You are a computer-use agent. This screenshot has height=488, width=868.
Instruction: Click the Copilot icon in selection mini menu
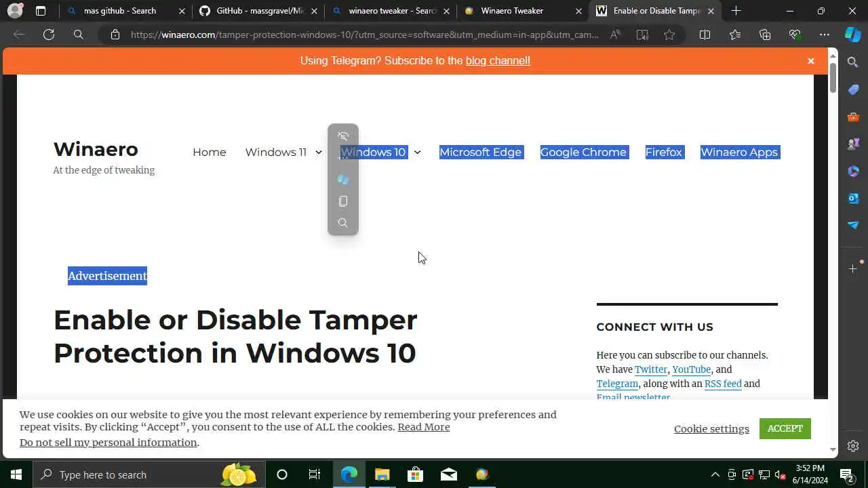(x=343, y=180)
